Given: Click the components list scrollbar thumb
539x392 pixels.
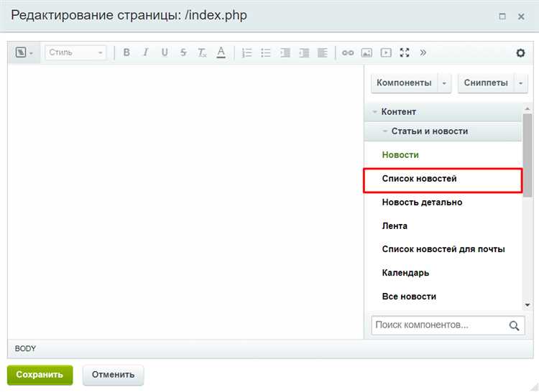Looking at the screenshot, I should click(x=528, y=155).
